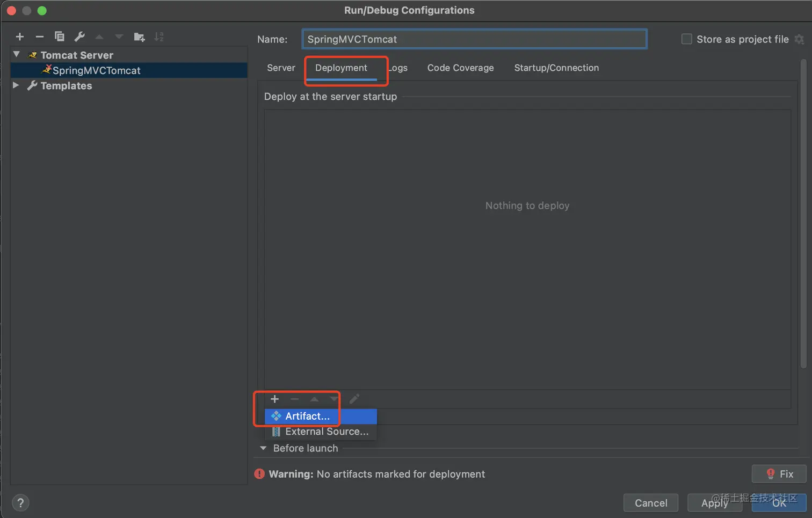This screenshot has height=518, width=812.
Task: Click the create new folder icon
Action: 139,37
